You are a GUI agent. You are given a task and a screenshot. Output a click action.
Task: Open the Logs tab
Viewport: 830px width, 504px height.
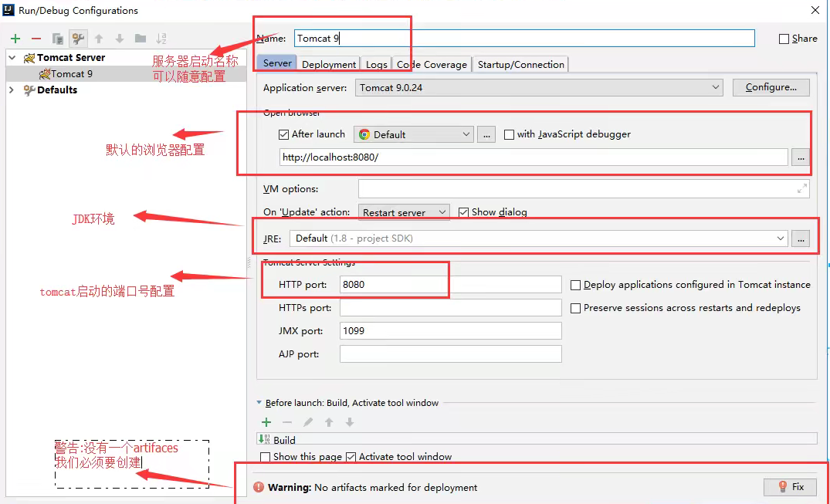[376, 64]
